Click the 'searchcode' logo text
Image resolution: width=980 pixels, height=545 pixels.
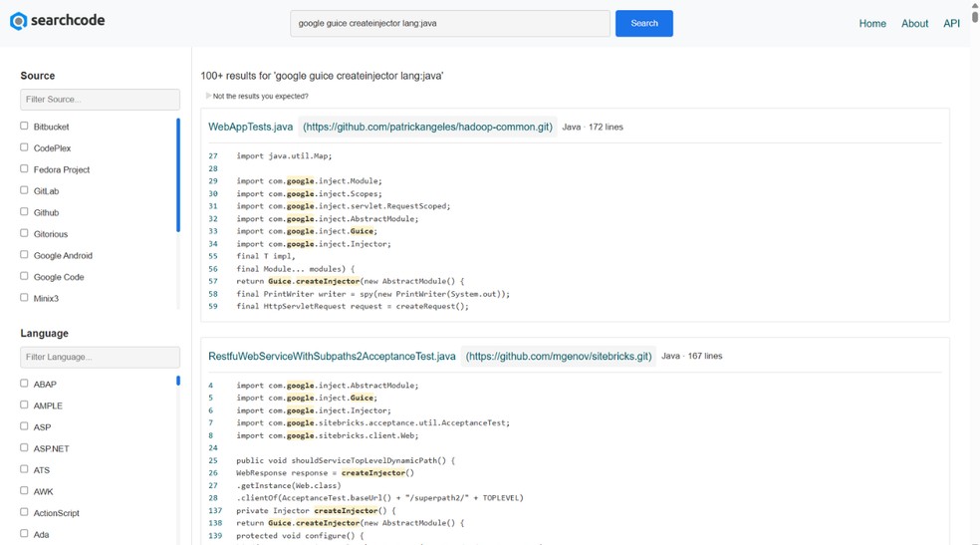coord(68,20)
